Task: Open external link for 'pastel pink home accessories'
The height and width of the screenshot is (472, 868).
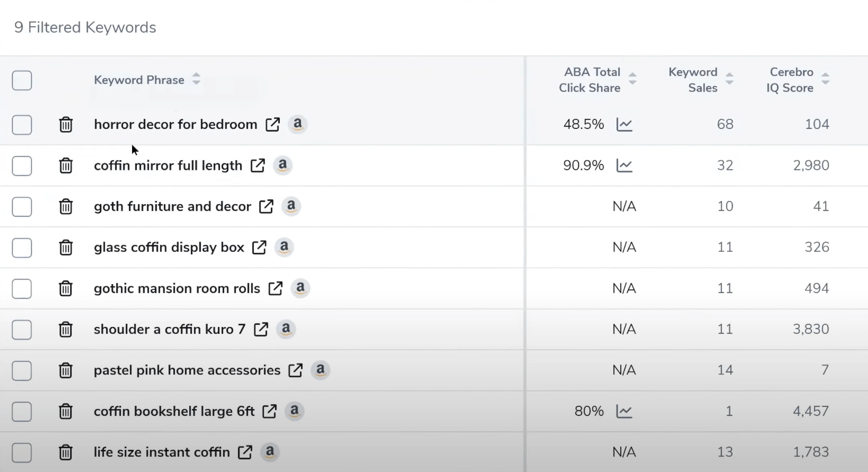Action: (x=296, y=370)
